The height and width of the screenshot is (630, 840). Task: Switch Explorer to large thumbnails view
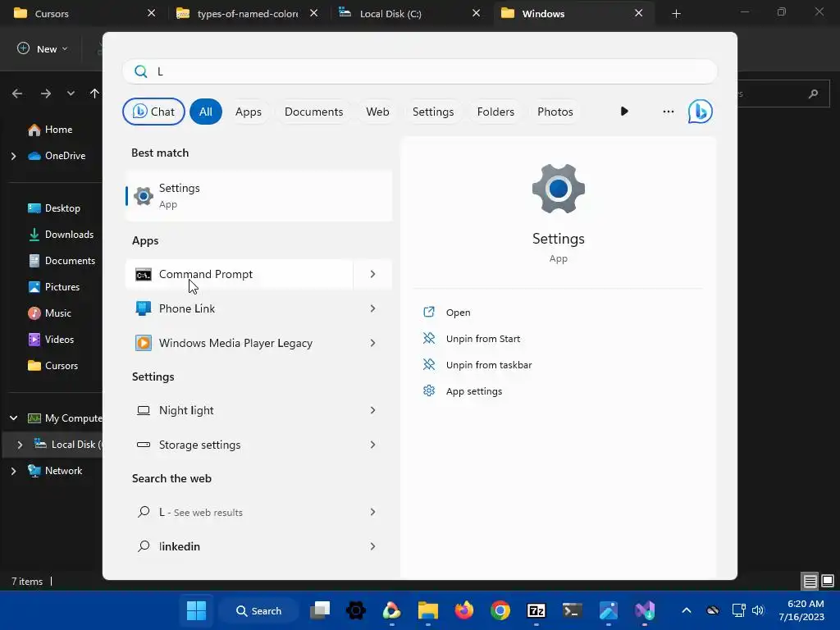tap(828, 581)
